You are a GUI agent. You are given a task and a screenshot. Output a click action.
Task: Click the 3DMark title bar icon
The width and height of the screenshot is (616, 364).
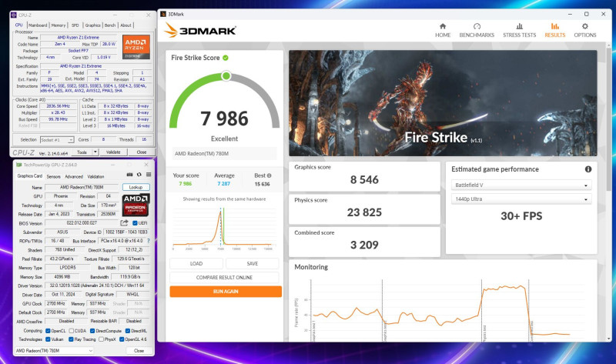pos(163,14)
